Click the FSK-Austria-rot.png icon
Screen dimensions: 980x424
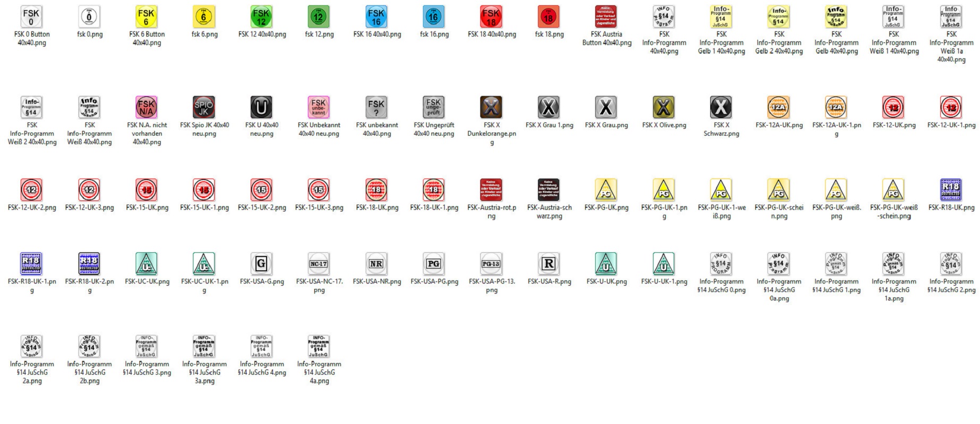coord(491,190)
